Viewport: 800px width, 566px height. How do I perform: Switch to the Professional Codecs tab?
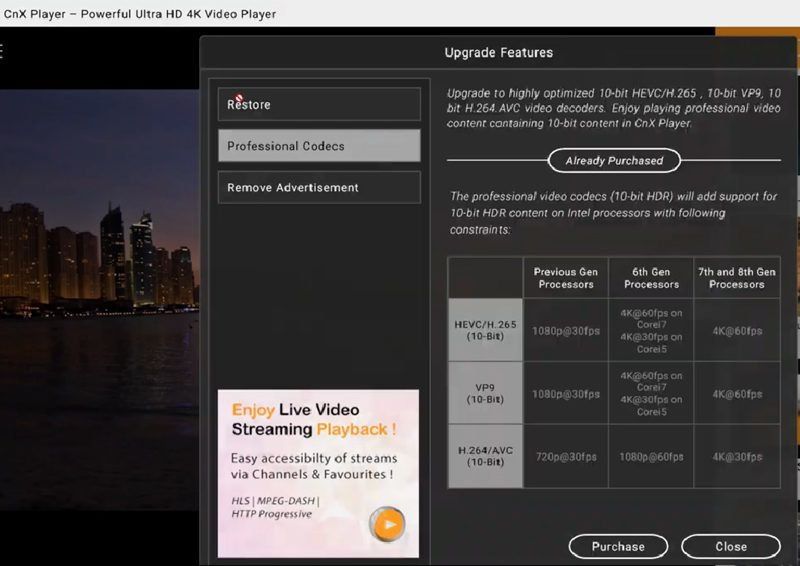click(x=319, y=146)
